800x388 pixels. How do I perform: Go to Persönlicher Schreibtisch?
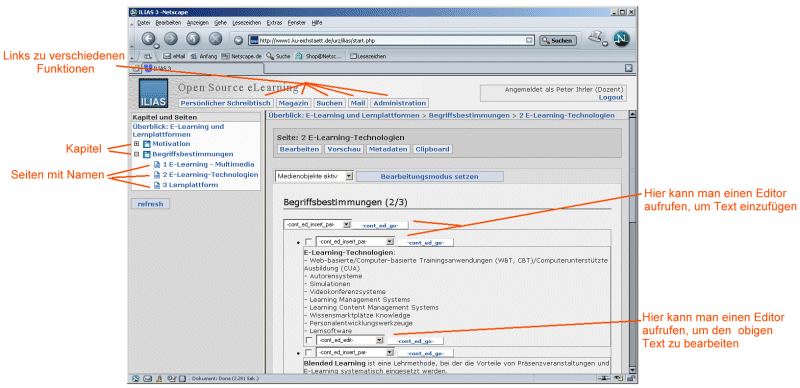[x=225, y=103]
